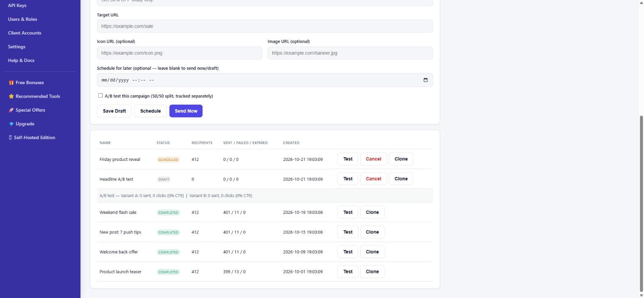The height and width of the screenshot is (298, 644).
Task: Clone the Weekend flash sale campaign
Action: [372, 212]
